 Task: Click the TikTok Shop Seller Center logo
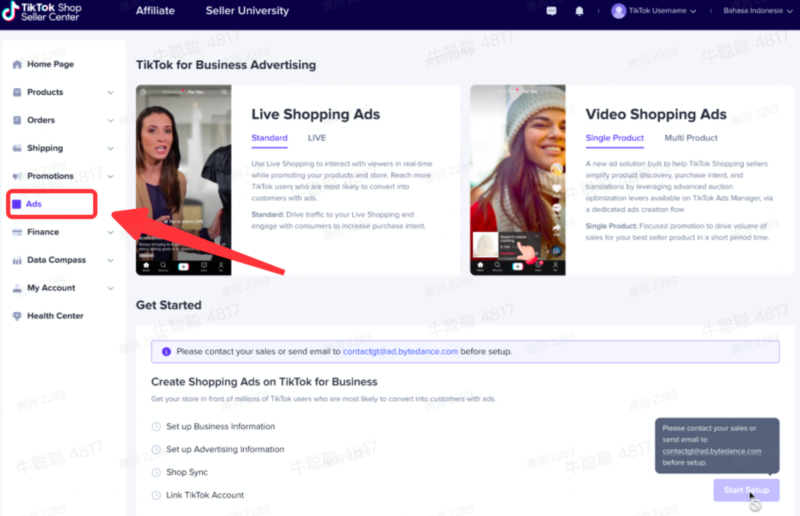point(42,11)
